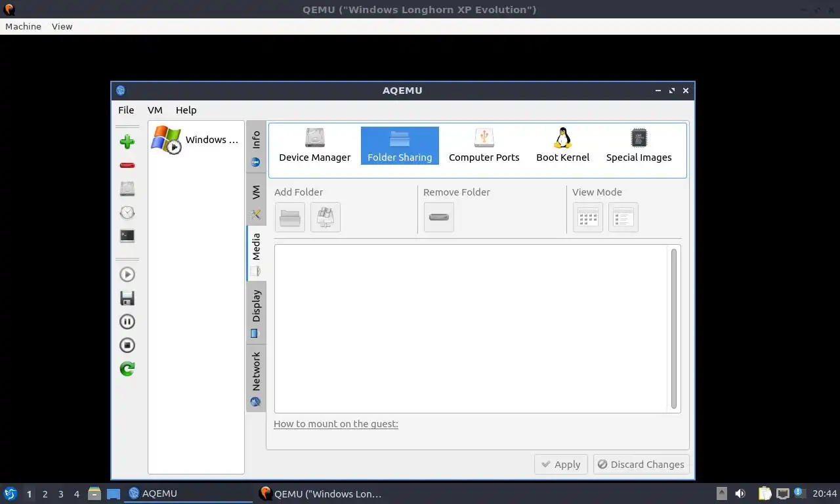The height and width of the screenshot is (504, 840).
Task: Select the QEMU Windows Longhorn taskbar entry
Action: tap(322, 493)
